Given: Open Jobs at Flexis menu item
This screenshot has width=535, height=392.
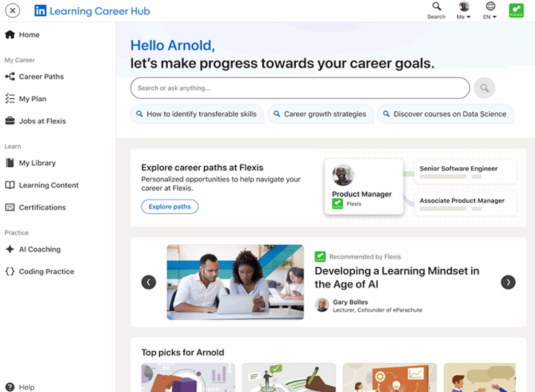Looking at the screenshot, I should (x=42, y=121).
